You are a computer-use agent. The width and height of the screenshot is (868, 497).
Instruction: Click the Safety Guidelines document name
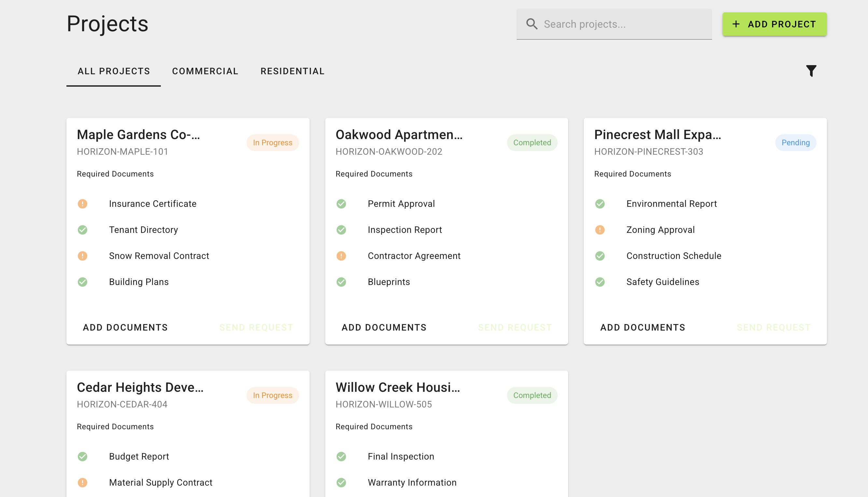[x=663, y=282]
